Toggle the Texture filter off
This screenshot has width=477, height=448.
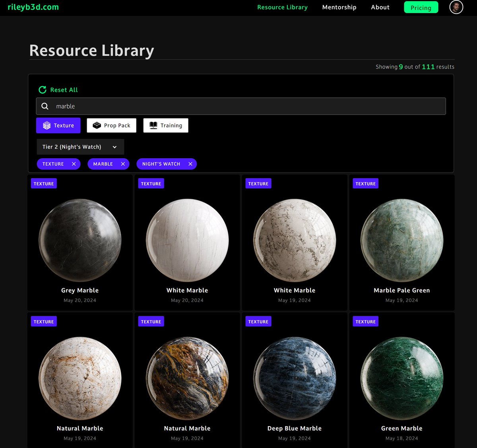click(58, 125)
